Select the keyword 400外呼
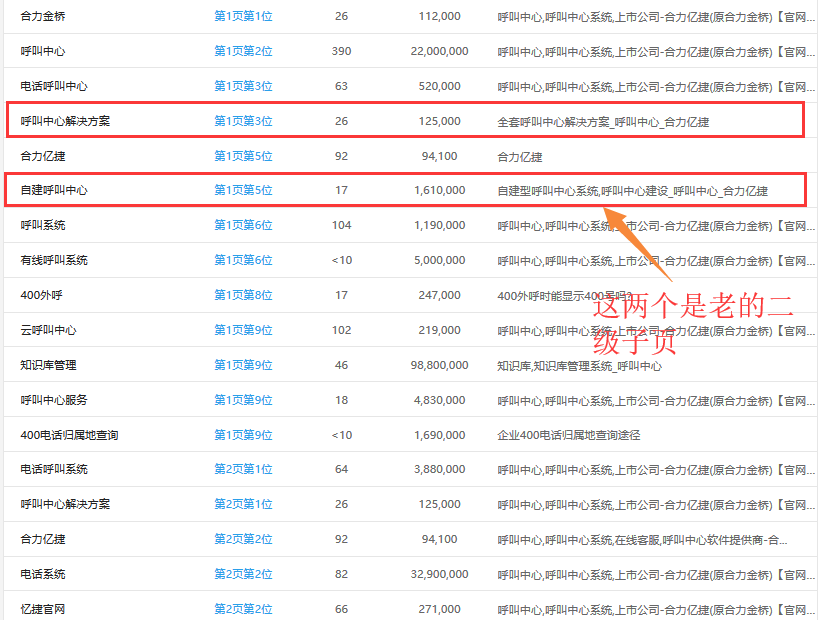 (41, 295)
